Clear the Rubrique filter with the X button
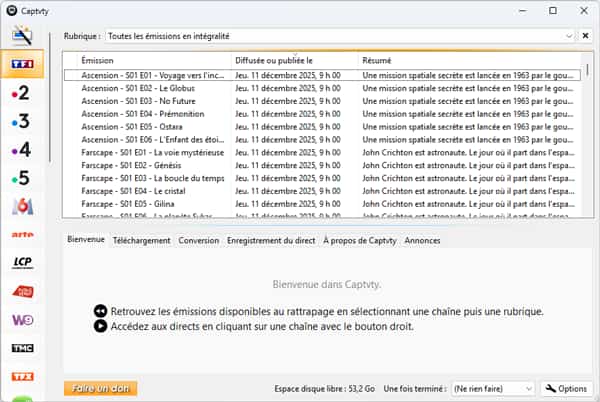The width and height of the screenshot is (600, 402). click(x=585, y=36)
